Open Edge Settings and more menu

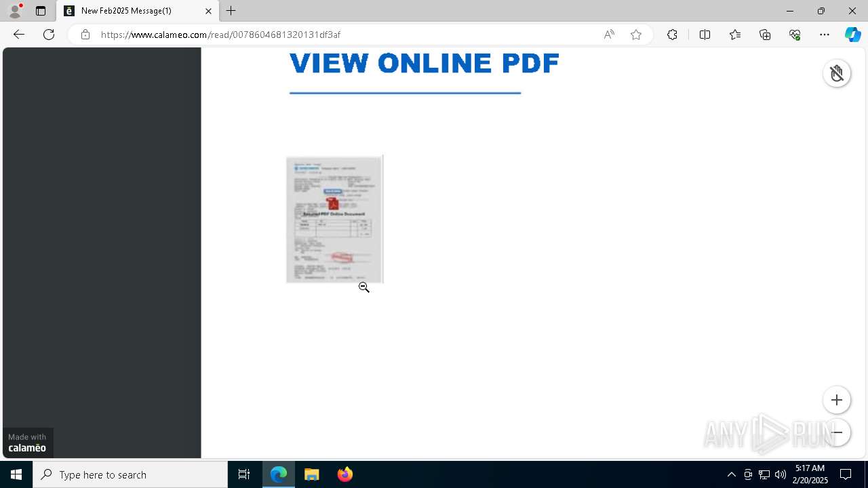825,35
